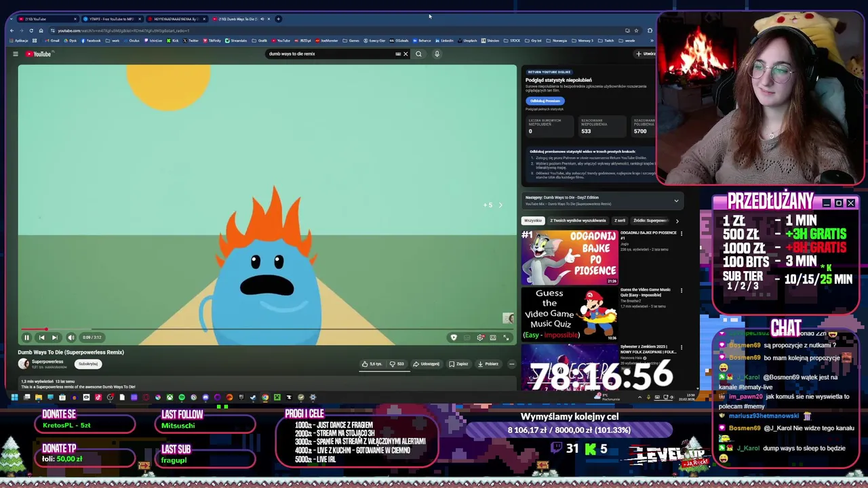Select 'Z Twoich wyników wyszukiwania' chip

[578, 220]
